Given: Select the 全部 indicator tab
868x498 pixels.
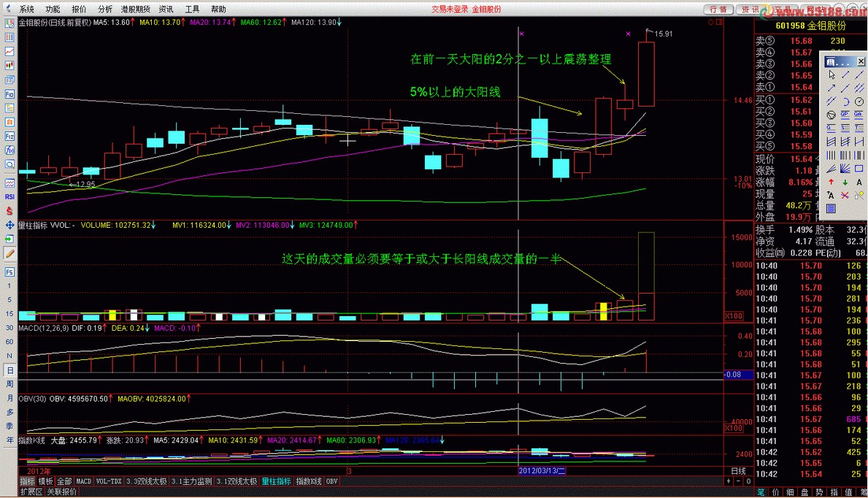Looking at the screenshot, I should tap(64, 481).
